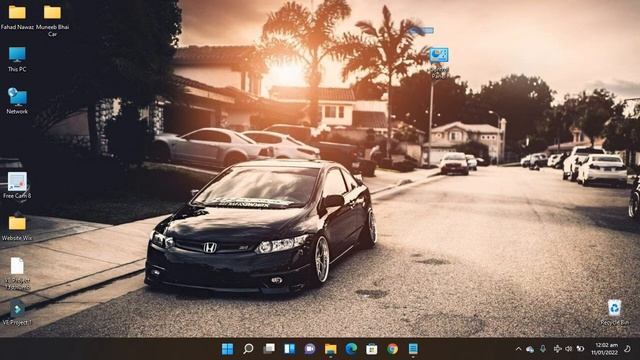
Task: Open the Muneeb Bhai Car folder
Action: point(52,20)
